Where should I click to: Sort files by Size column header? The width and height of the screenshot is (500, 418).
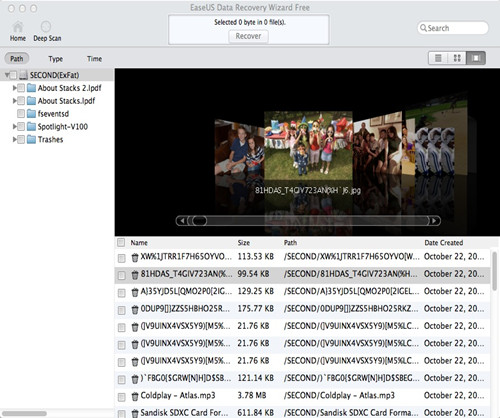[x=244, y=243]
